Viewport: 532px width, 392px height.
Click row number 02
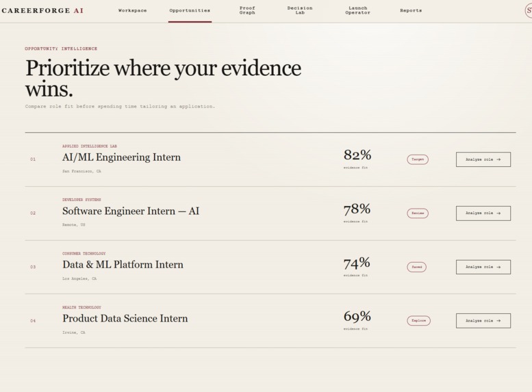33,213
